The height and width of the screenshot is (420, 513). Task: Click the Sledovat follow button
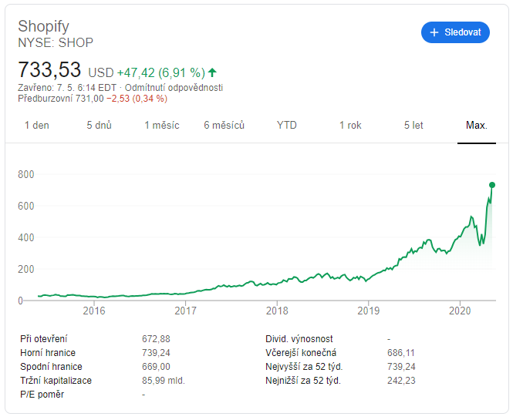[455, 32]
